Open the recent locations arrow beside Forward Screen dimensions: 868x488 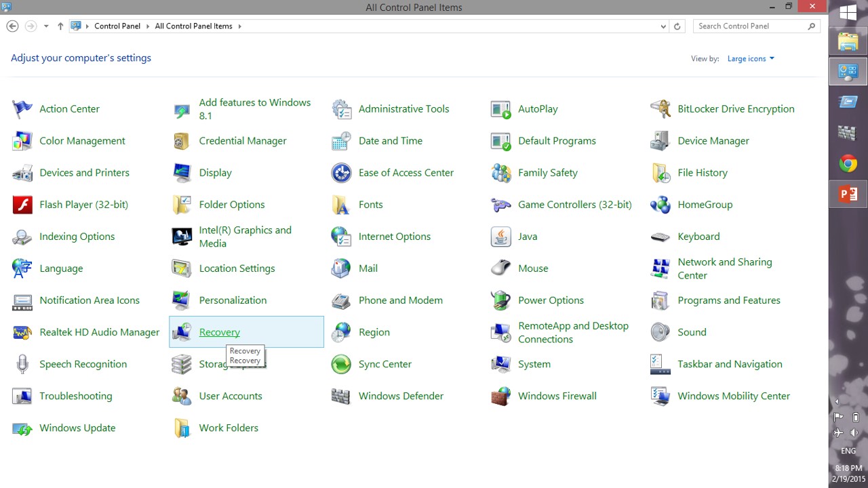(46, 26)
